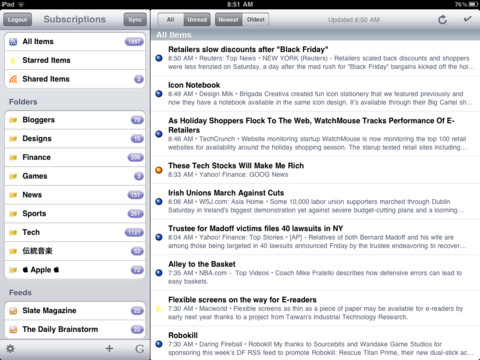Click the battery indicator in status bar
The image size is (480, 360).
[473, 4]
